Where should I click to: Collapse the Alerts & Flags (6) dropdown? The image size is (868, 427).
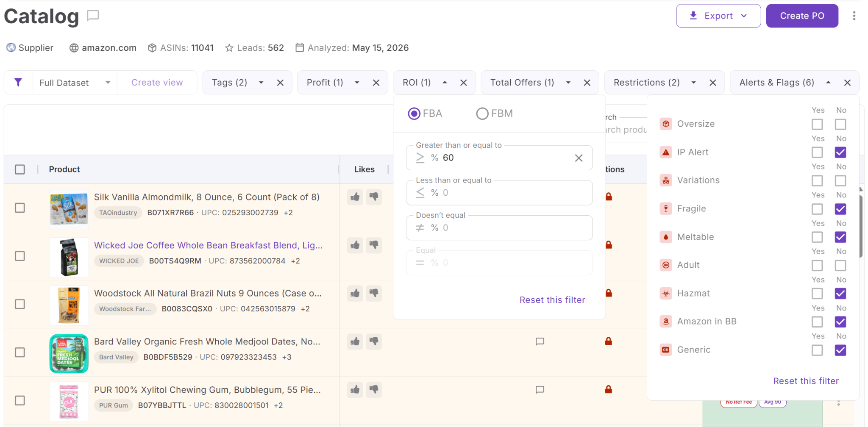(828, 83)
